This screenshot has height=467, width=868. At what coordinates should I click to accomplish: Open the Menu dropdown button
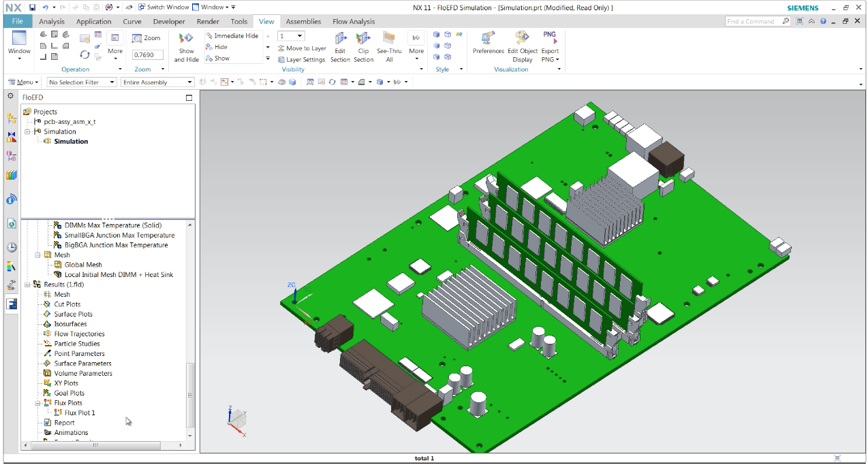23,82
